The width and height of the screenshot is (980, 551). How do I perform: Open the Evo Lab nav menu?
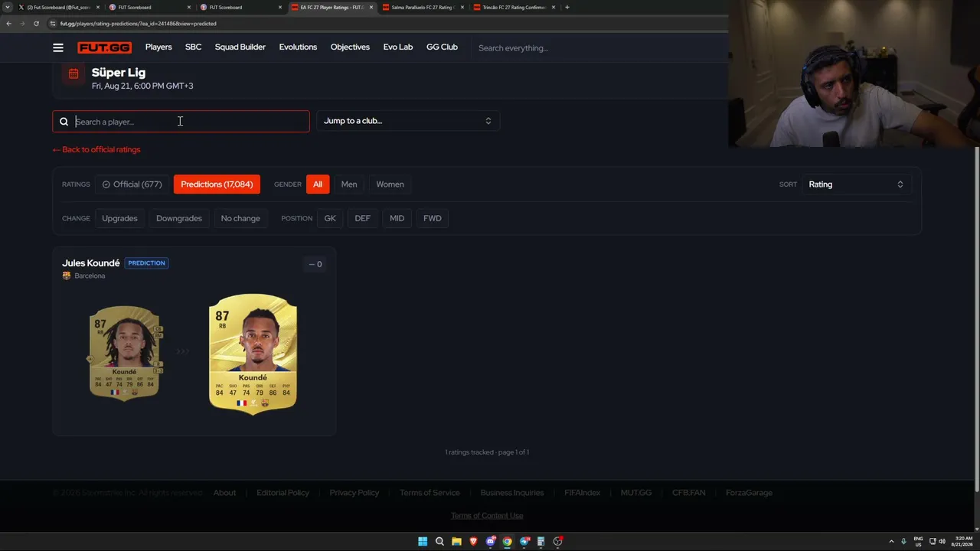point(398,47)
